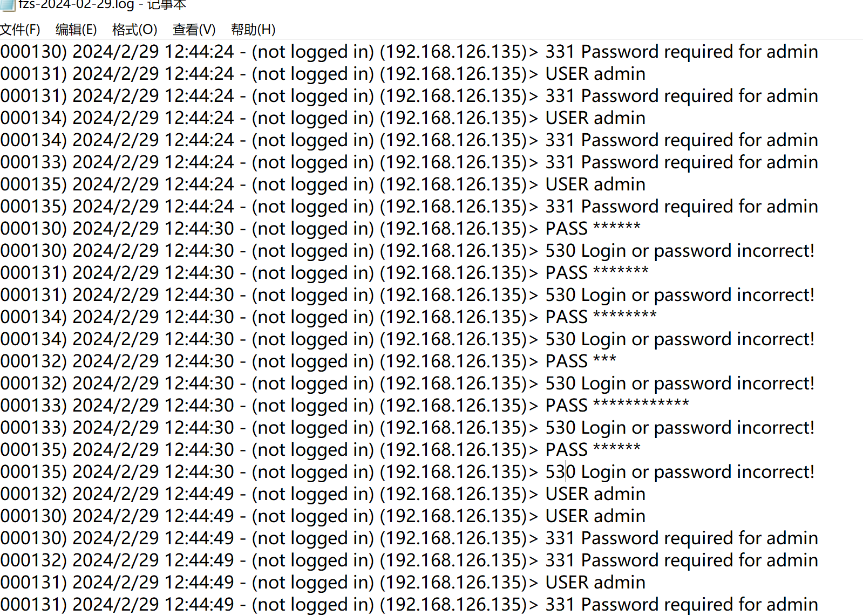
Task: Click the PASS ****** line of session 000130
Action: click(321, 229)
